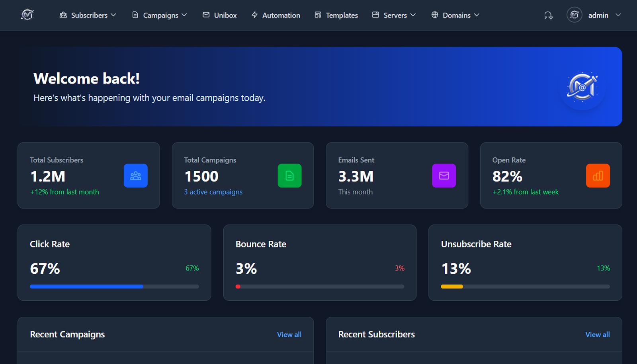Click the green Total Campaigns document icon

click(x=289, y=175)
